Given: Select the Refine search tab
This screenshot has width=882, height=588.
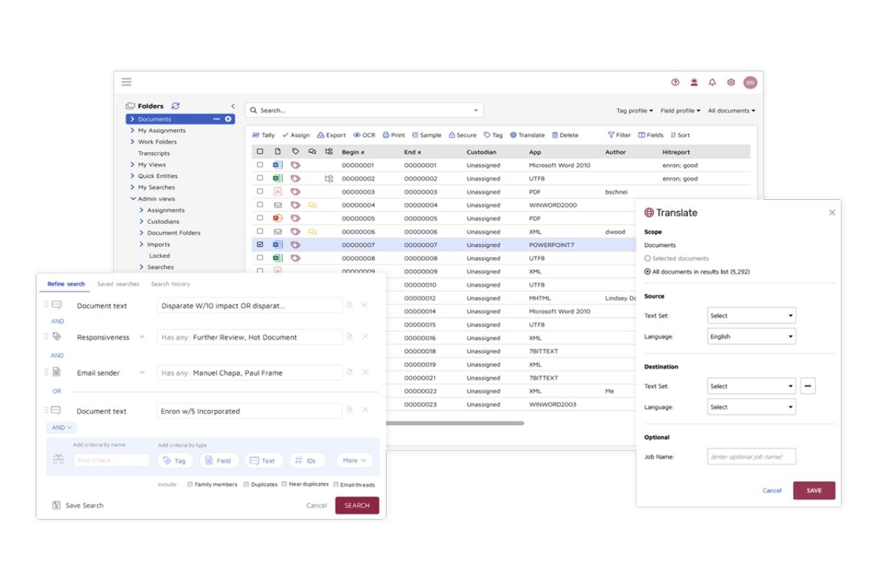Looking at the screenshot, I should coord(66,284).
